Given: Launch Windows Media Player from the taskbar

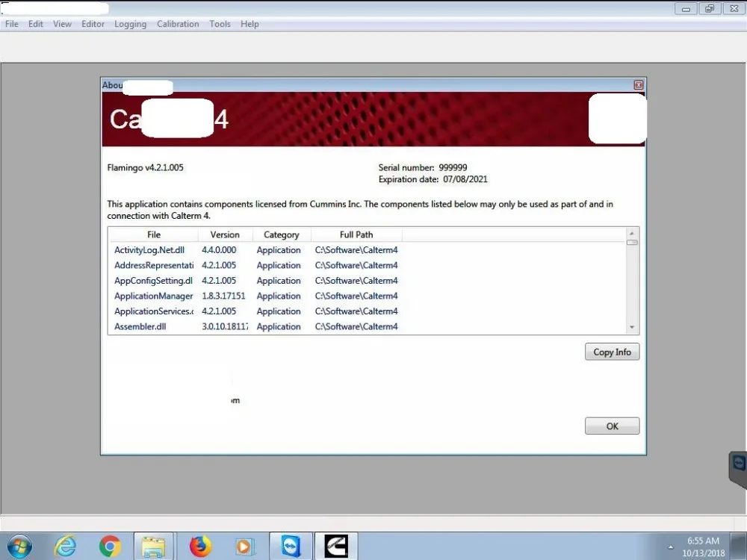Looking at the screenshot, I should (x=244, y=546).
